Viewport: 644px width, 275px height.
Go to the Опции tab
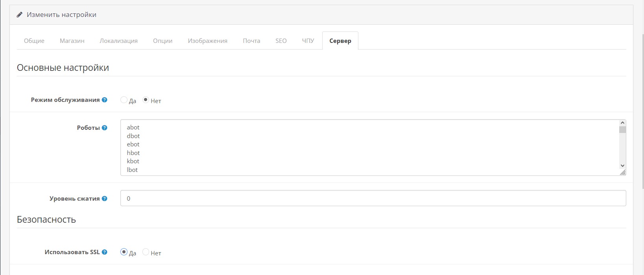coord(163,41)
